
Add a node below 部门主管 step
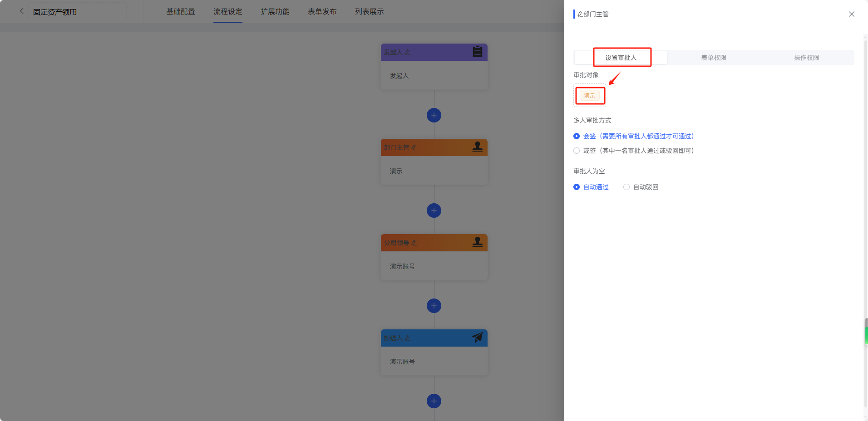(x=434, y=210)
